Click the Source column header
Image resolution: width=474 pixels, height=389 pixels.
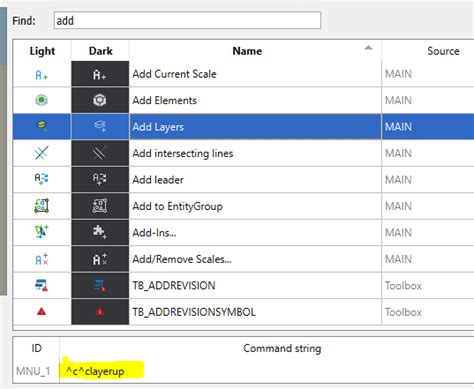tap(443, 51)
